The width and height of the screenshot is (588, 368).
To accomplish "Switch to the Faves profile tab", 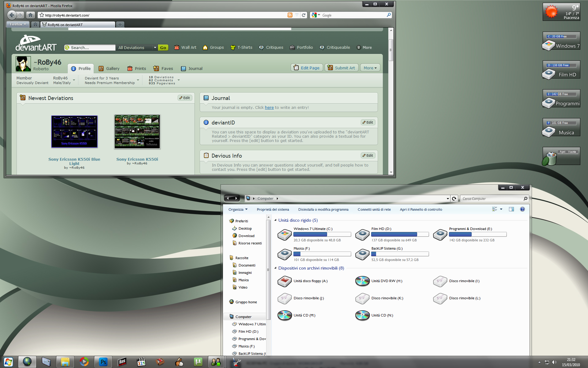I will 163,68.
